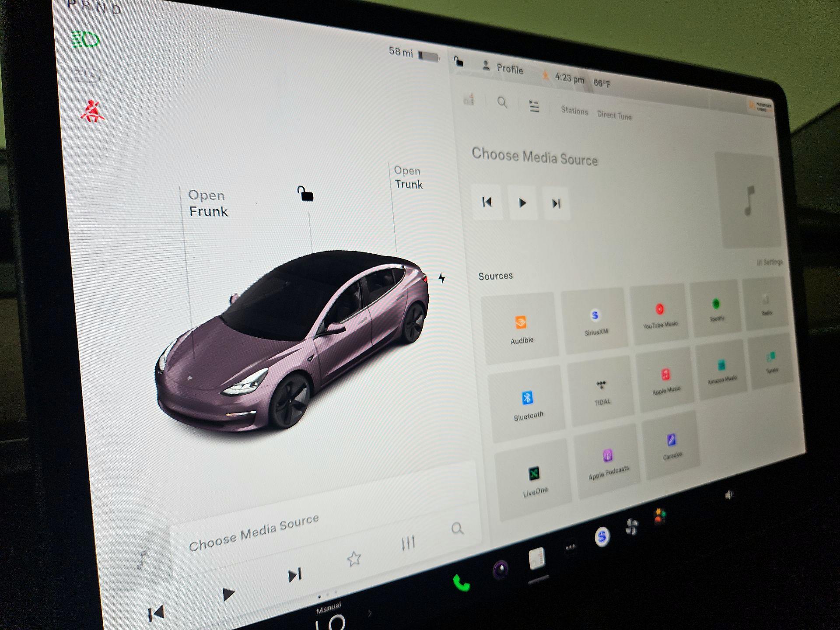Viewport: 840px width, 630px height.
Task: Play from the mini player
Action: [228, 594]
